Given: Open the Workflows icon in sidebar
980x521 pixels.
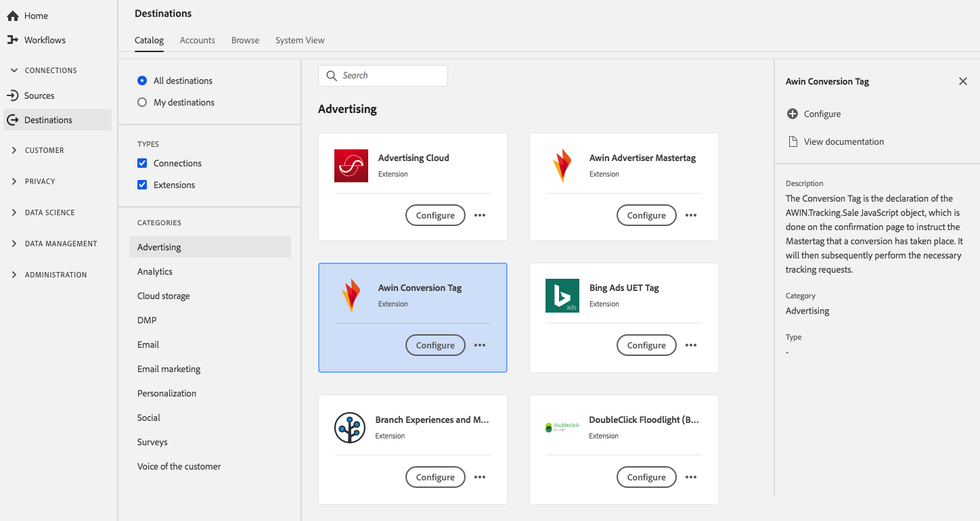Looking at the screenshot, I should 12,40.
